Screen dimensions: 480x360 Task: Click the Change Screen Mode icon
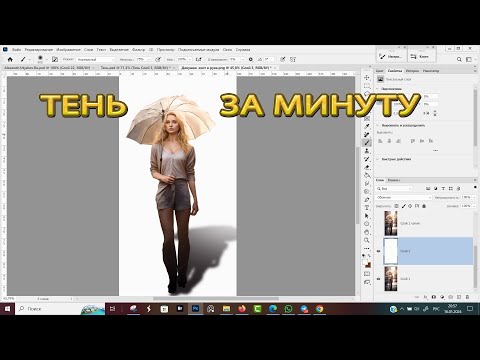tap(367, 282)
